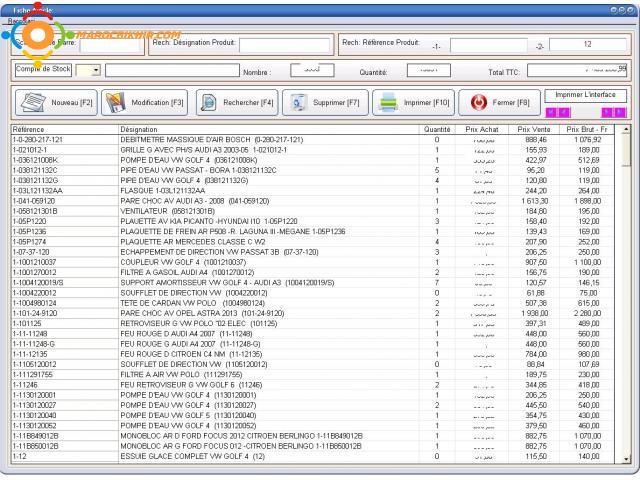
Task: Select ESSUIE GLACE COMPLET VW GOLF 4
Action: [x=312, y=456]
